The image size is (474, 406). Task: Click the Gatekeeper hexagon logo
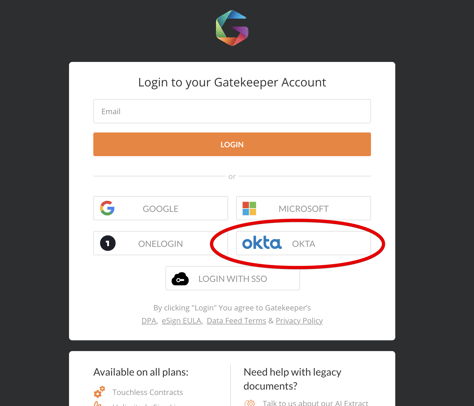click(x=232, y=28)
